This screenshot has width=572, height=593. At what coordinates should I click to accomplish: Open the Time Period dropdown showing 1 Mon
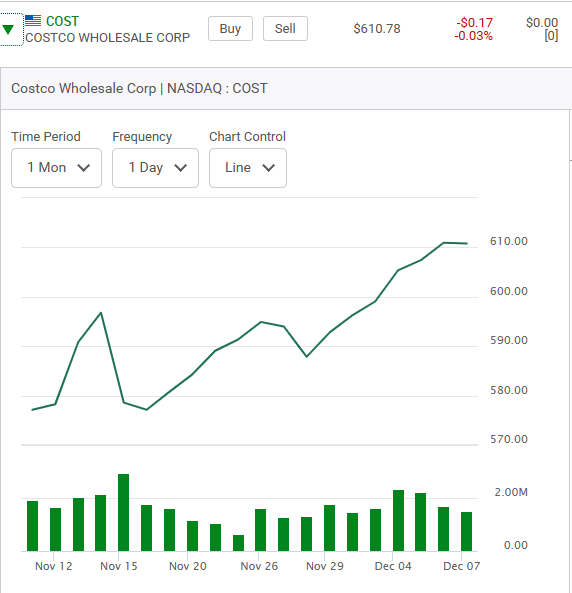pos(56,168)
